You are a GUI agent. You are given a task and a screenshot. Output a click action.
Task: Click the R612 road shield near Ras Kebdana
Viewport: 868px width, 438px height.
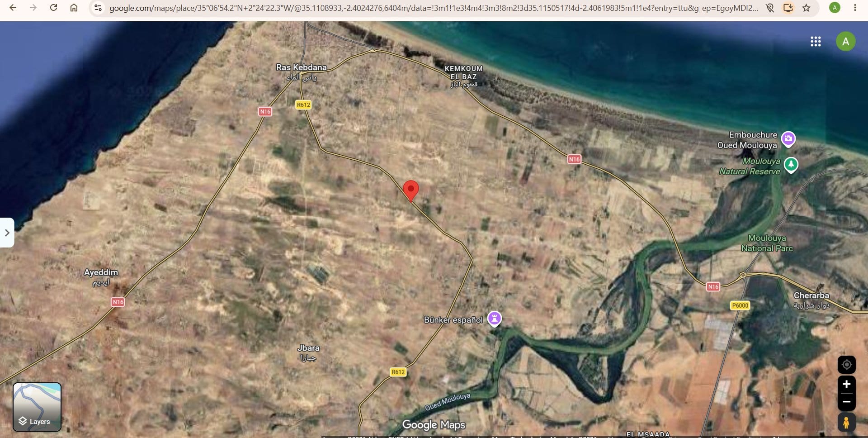coord(303,105)
